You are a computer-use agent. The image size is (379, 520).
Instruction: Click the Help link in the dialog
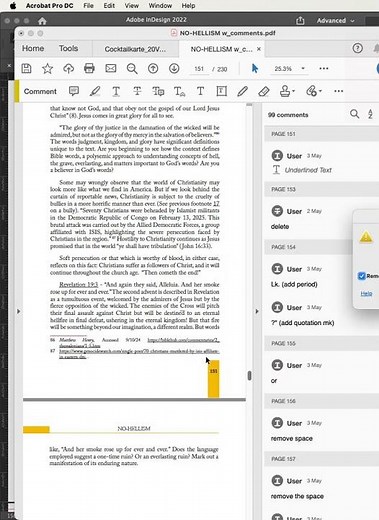click(x=366, y=294)
